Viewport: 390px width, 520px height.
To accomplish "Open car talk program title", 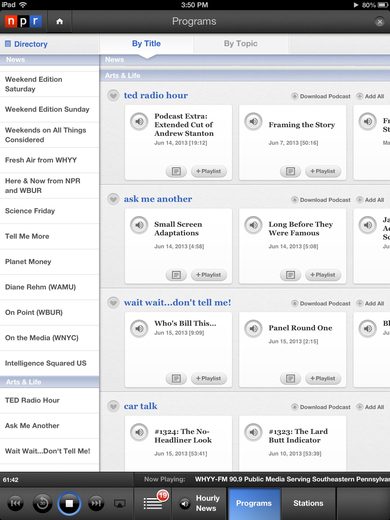I will point(140,406).
